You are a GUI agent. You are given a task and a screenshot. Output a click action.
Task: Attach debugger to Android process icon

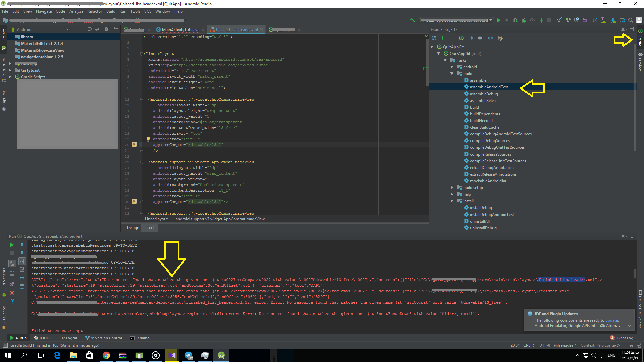point(541,20)
